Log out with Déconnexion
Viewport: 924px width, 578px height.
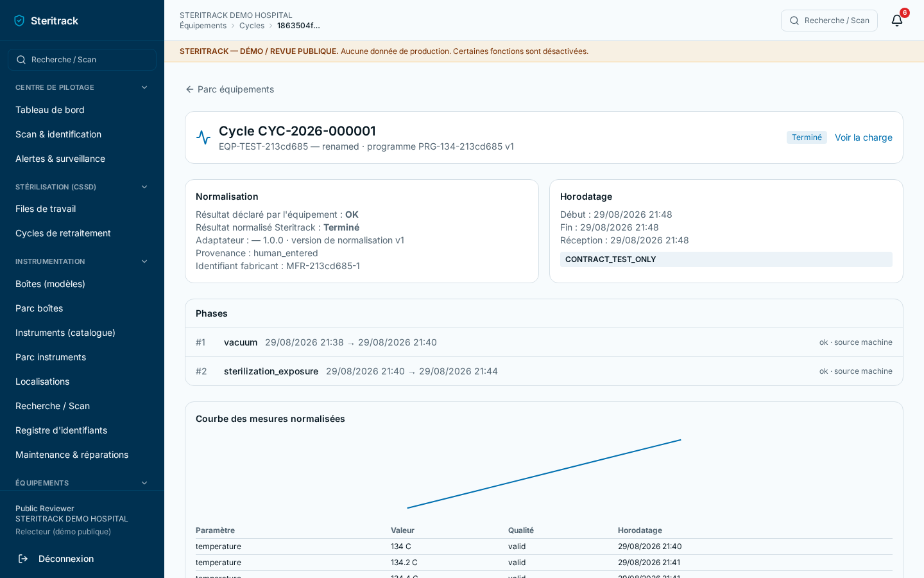[66, 559]
